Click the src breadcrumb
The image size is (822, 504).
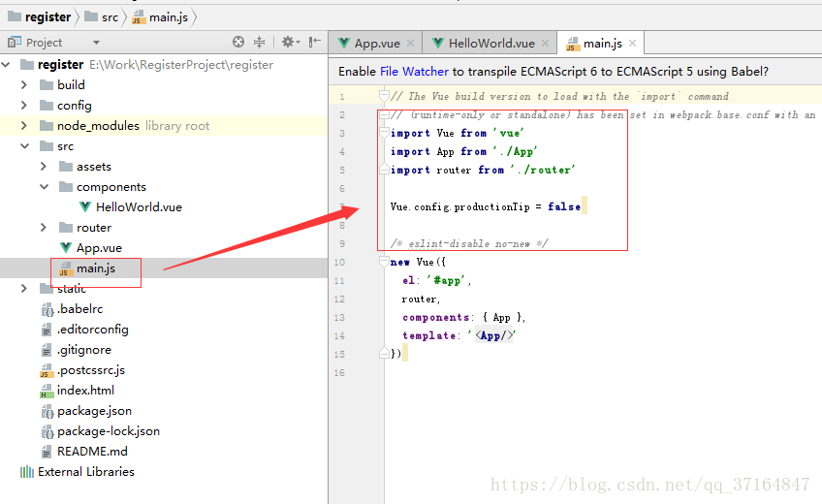click(x=102, y=17)
